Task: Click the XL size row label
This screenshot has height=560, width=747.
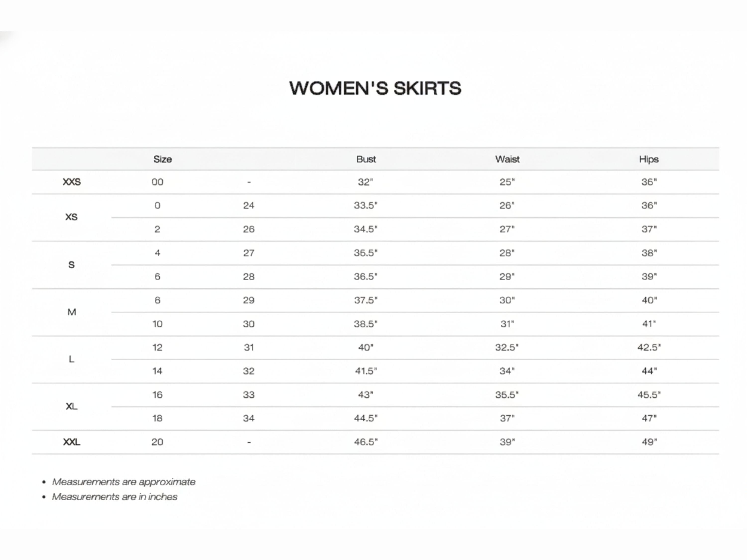Action: pyautogui.click(x=72, y=406)
